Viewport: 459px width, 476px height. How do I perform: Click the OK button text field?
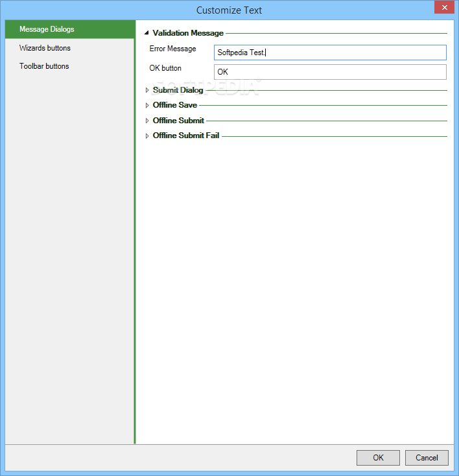330,72
